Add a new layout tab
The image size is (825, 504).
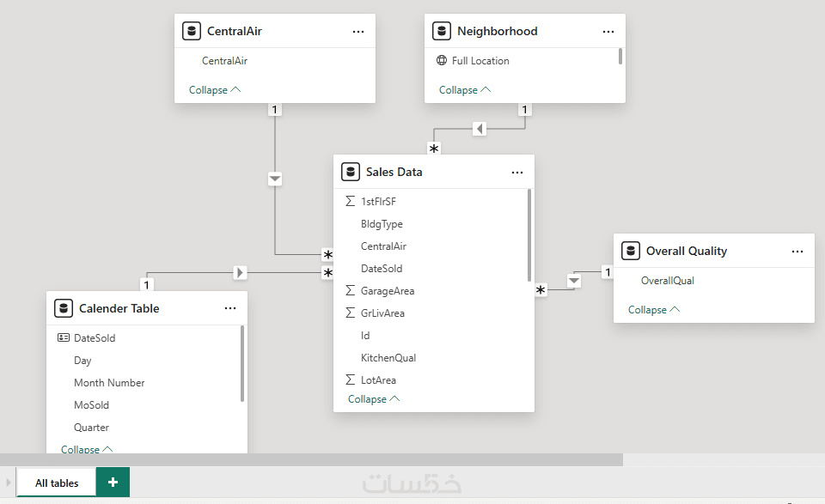(113, 483)
